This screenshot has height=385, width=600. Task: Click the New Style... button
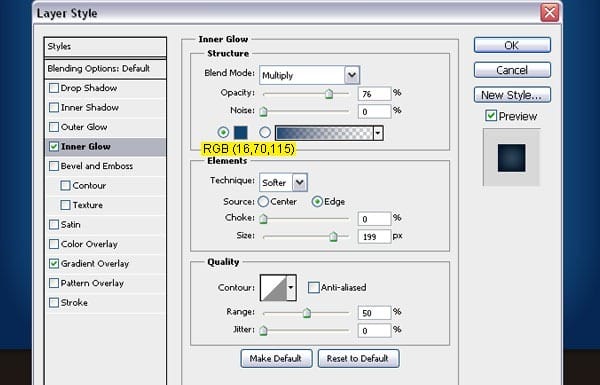tap(512, 95)
